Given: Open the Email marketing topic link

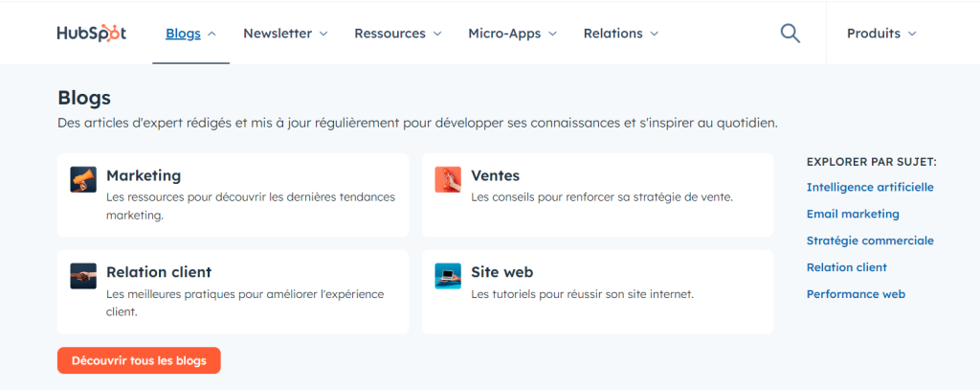Looking at the screenshot, I should point(853,215).
